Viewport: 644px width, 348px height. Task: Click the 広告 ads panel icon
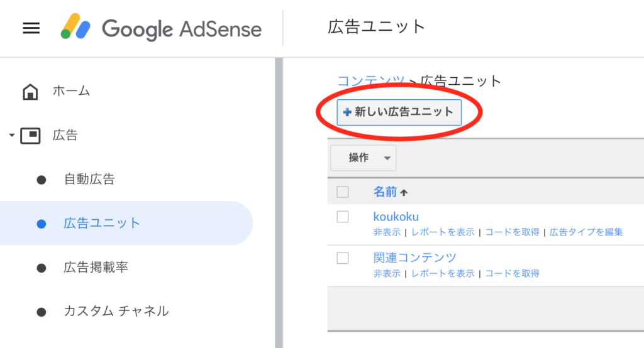[30, 136]
